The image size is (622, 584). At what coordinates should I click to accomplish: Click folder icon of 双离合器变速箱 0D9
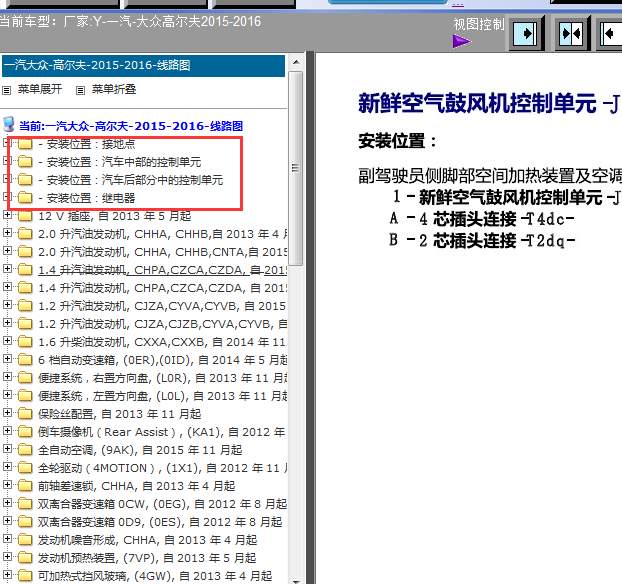click(x=25, y=522)
